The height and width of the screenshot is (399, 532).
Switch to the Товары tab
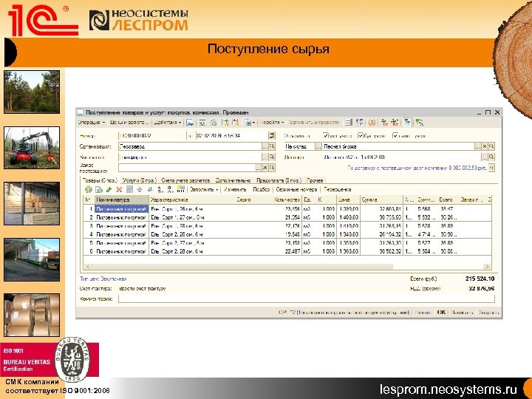pyautogui.click(x=100, y=180)
